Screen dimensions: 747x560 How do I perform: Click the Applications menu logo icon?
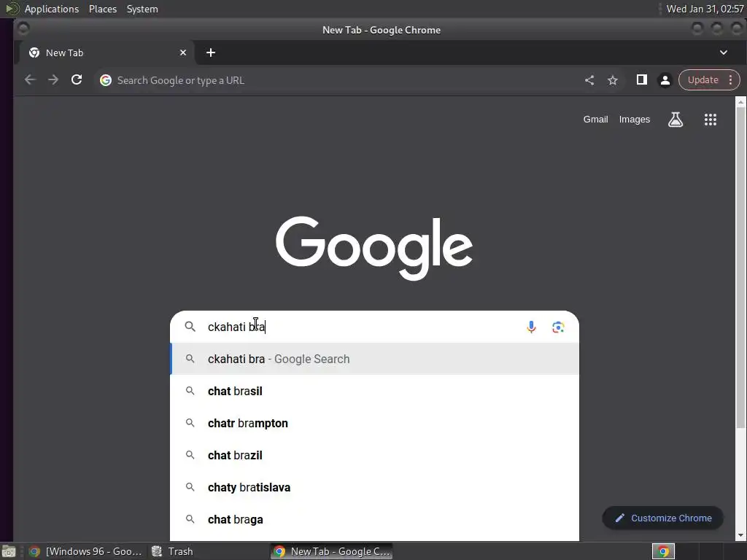[12, 9]
